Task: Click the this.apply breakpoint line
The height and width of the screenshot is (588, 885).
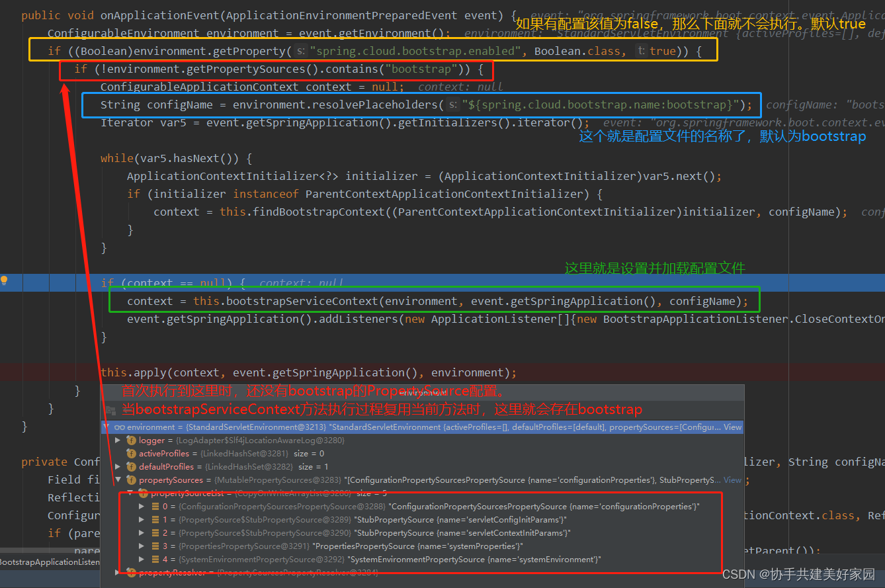Action: [x=308, y=372]
